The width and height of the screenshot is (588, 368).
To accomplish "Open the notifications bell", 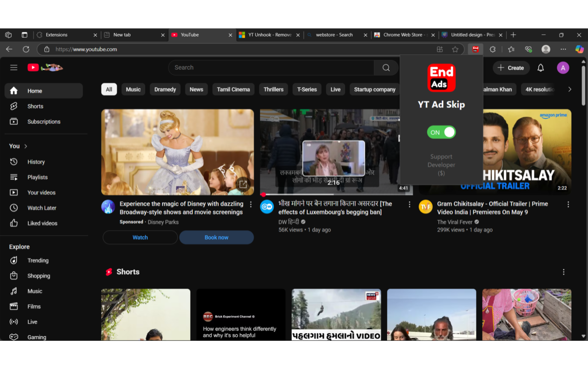I will tap(541, 68).
